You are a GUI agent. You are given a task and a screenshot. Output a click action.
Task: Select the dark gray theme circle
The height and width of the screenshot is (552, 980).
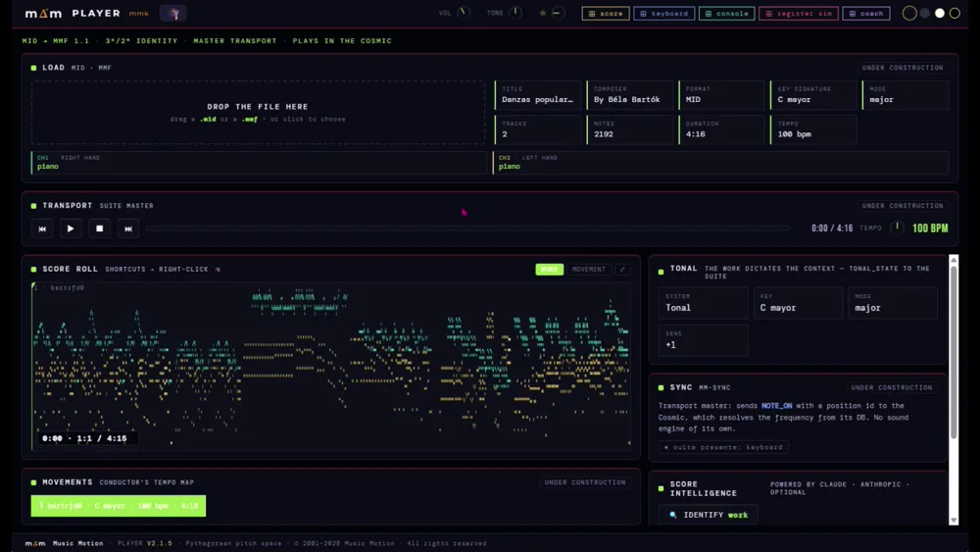(925, 13)
